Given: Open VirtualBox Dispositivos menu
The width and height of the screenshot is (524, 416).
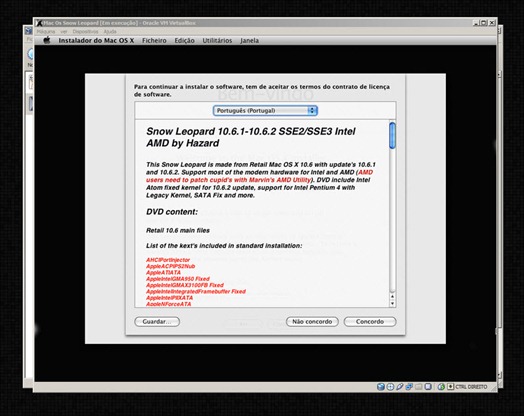Looking at the screenshot, I should pyautogui.click(x=85, y=31).
